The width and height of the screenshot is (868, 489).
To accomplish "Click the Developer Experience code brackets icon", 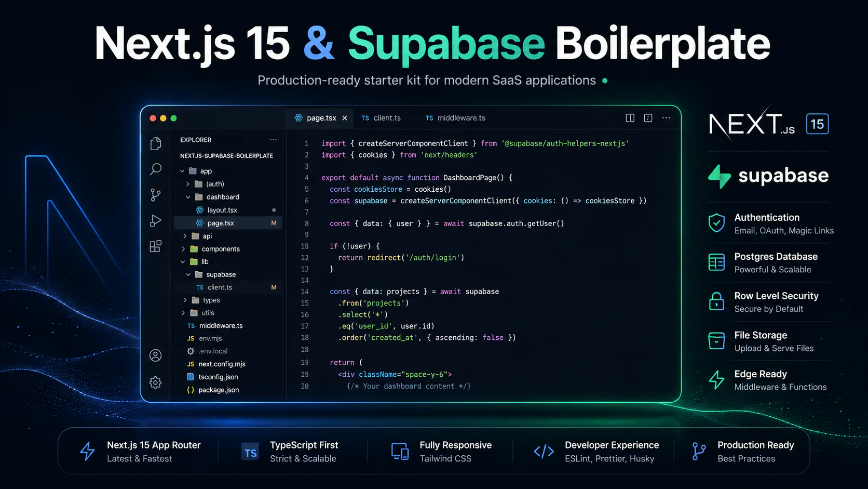I will tap(544, 452).
